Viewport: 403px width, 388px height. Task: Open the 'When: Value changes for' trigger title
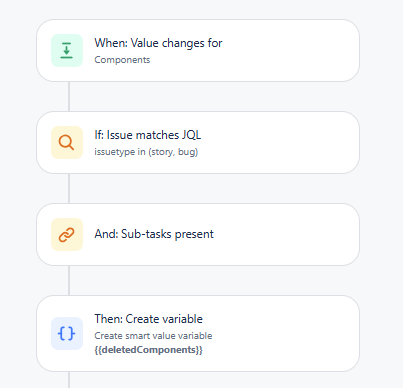[x=158, y=43]
